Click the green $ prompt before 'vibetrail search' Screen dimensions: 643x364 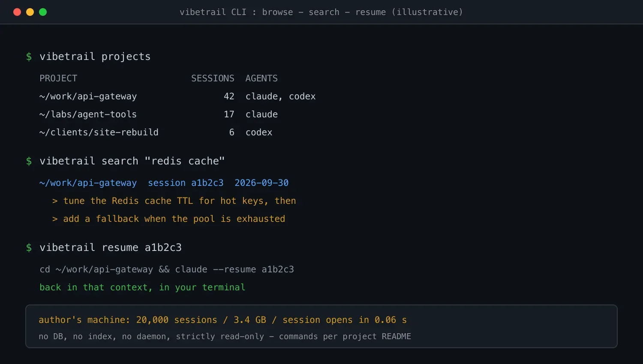[29, 161]
